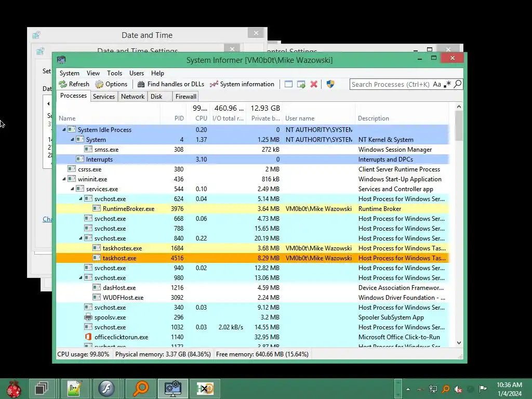Click muted volume tray icon
Screen dimensions: 532x399
458,389
